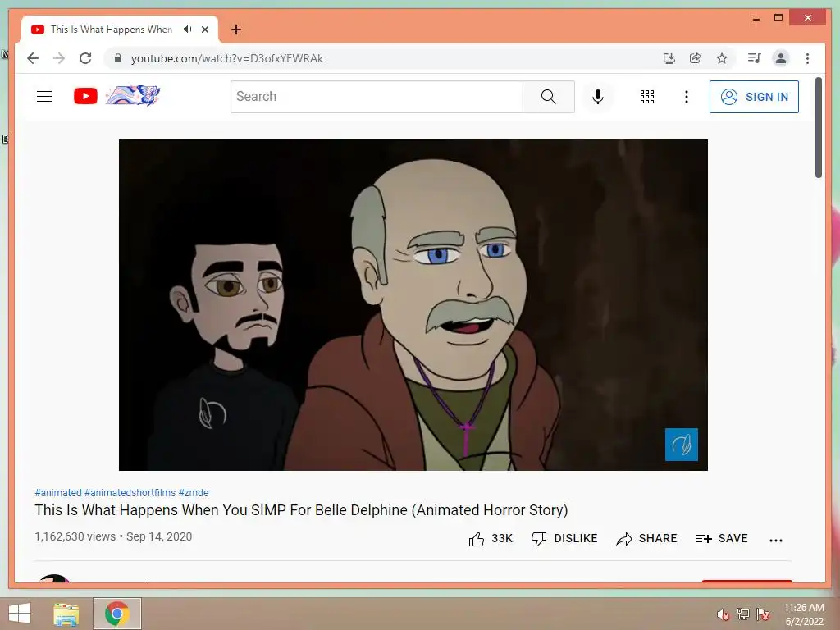Click the page vertical scrollbar thumb
This screenshot has width=840, height=630.
tap(819, 127)
